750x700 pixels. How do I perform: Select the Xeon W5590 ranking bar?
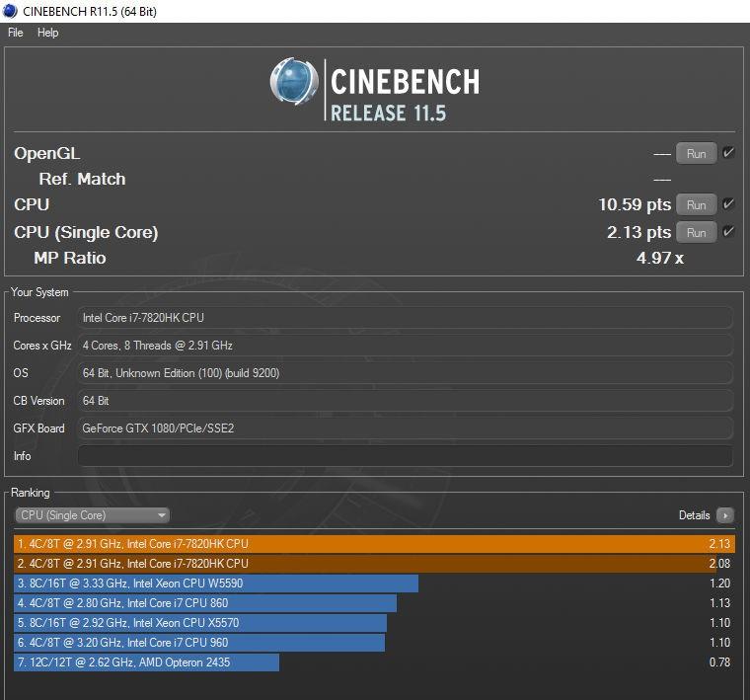(x=217, y=583)
